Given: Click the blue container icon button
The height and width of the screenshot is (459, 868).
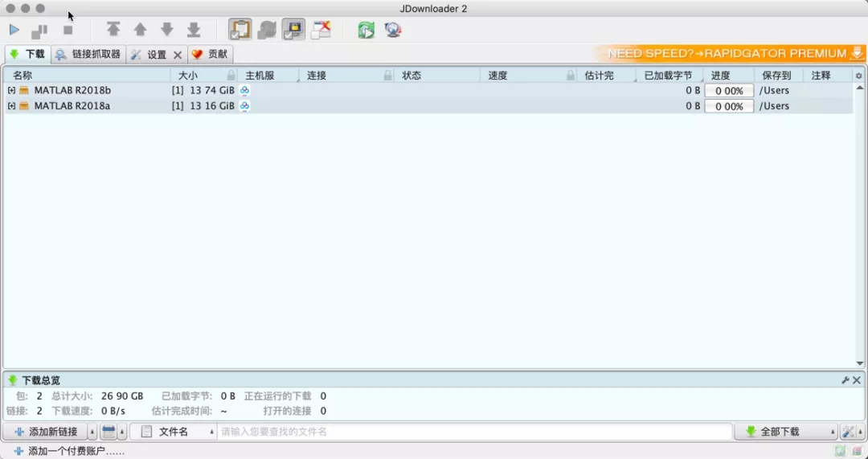Looking at the screenshot, I should [108, 432].
